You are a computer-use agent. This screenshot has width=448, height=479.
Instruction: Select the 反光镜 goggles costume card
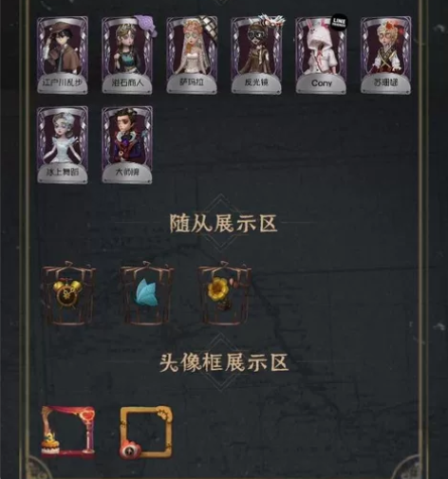[256, 55]
